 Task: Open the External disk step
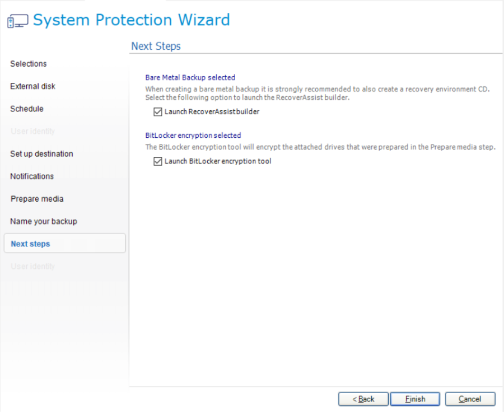33,86
